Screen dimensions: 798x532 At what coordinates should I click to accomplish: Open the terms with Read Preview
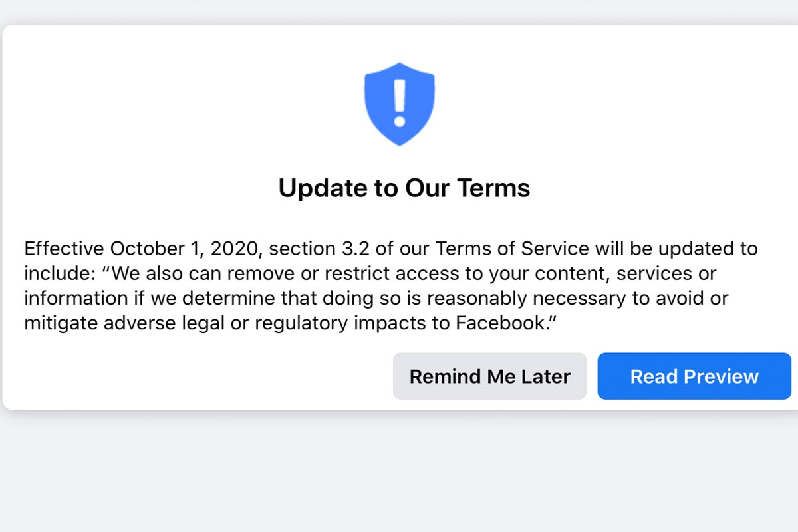(x=694, y=376)
